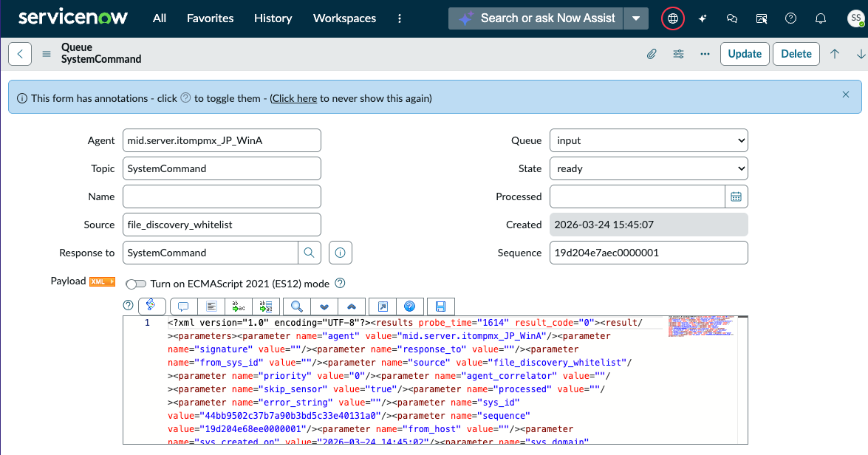868x455 pixels.
Task: Click the Source input field
Action: point(222,225)
